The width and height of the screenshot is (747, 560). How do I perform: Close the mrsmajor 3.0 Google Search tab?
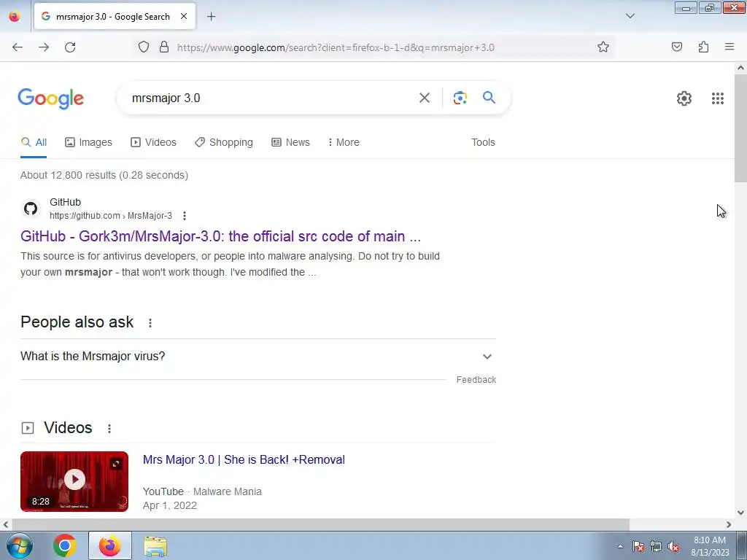[x=184, y=16]
